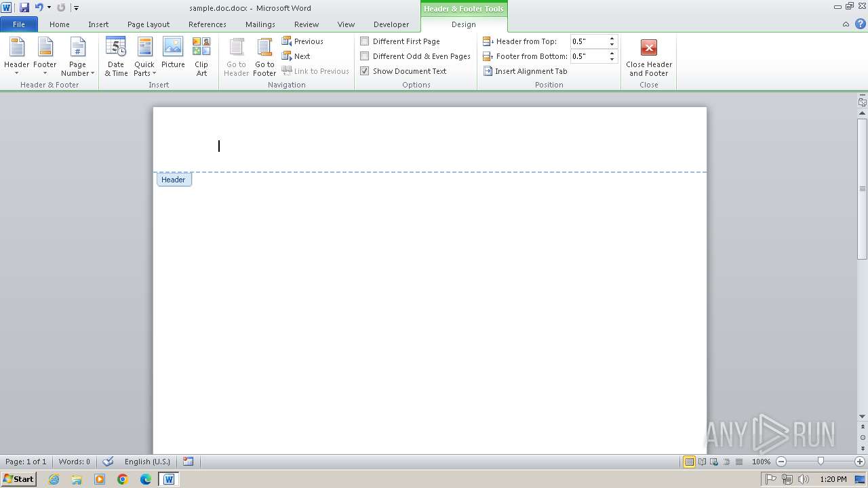Viewport: 868px width, 488px height.
Task: Switch to the Insert tab
Action: click(98, 24)
